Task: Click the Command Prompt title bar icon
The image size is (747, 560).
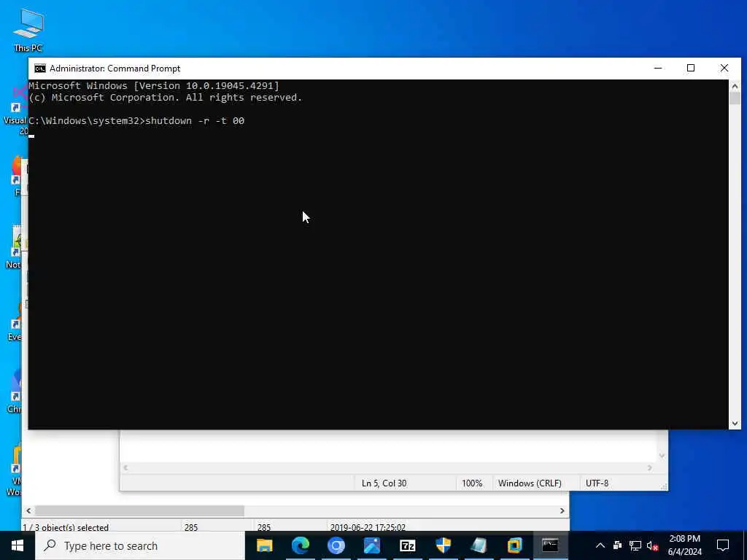Action: click(40, 68)
